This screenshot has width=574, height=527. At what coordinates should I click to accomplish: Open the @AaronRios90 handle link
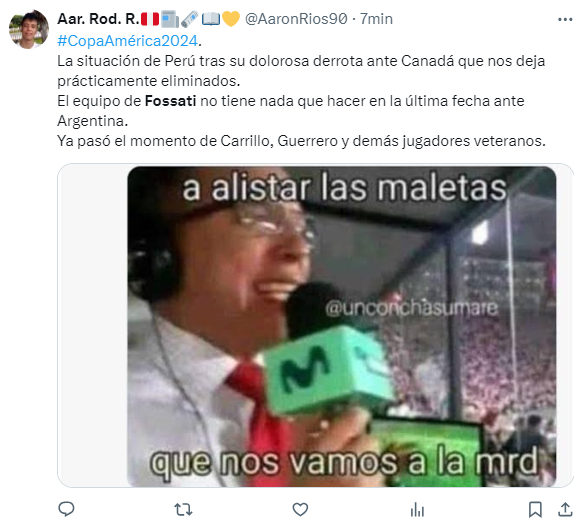click(296, 19)
